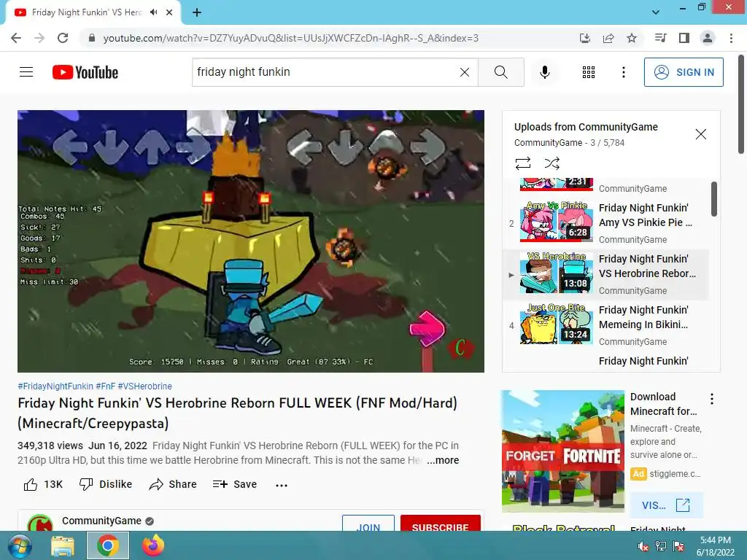Go to YouTube home via logo
The width and height of the screenshot is (747, 560).
click(85, 72)
